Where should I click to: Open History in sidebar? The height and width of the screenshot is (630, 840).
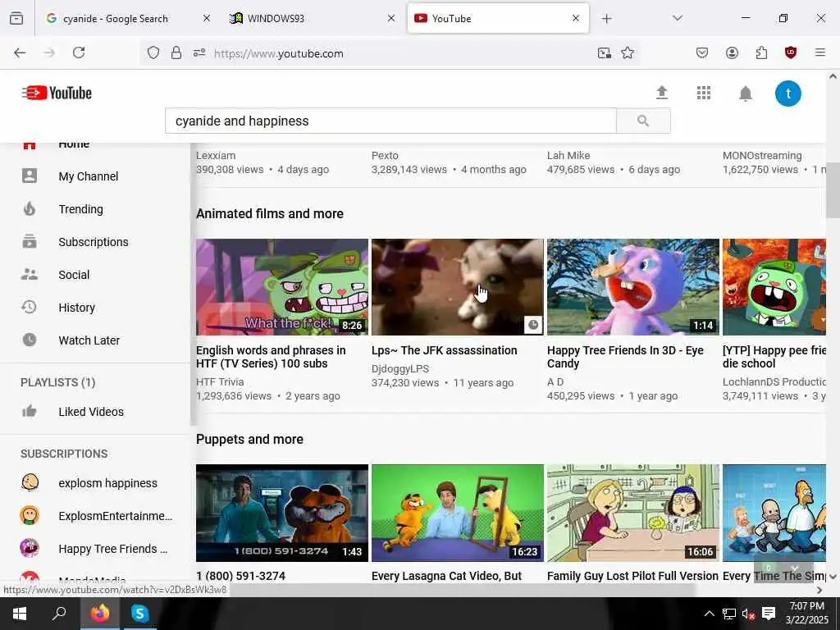[76, 308]
